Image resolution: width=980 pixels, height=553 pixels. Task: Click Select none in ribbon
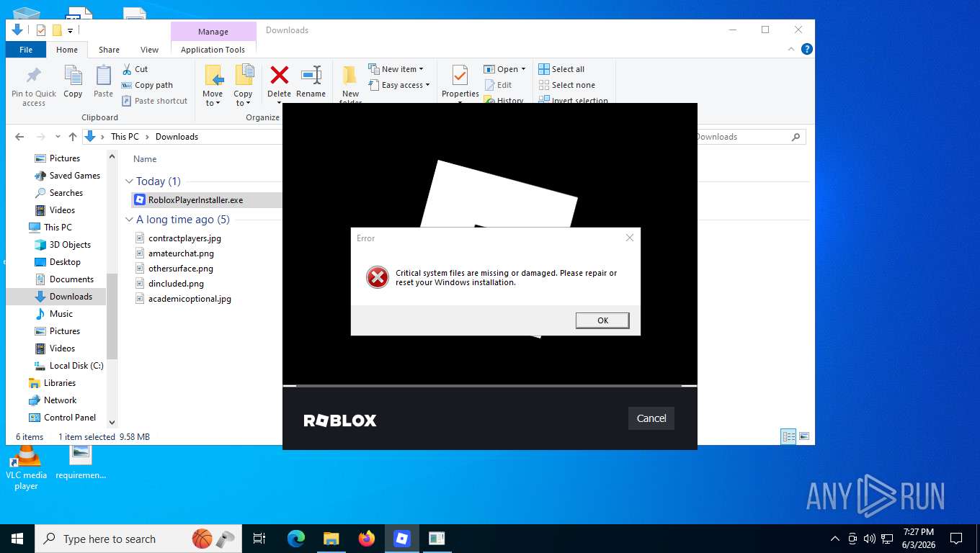point(566,85)
